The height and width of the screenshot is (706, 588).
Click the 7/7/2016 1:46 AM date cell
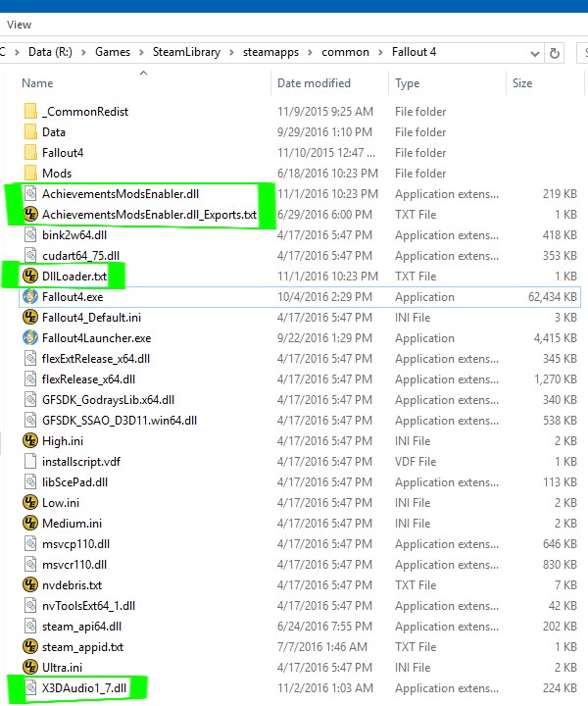[x=322, y=646]
